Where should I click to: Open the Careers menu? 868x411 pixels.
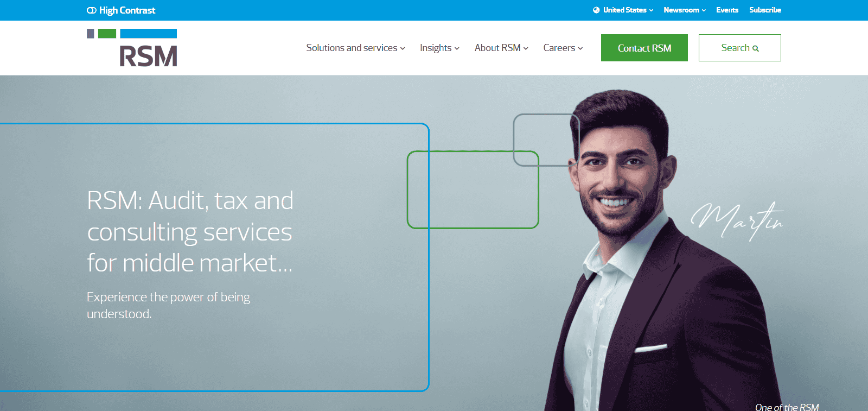point(563,48)
